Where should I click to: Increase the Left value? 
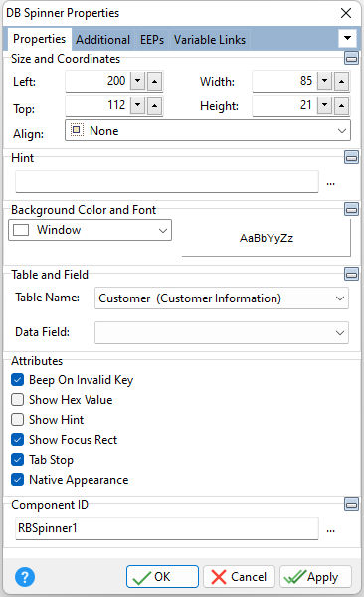coord(154,81)
